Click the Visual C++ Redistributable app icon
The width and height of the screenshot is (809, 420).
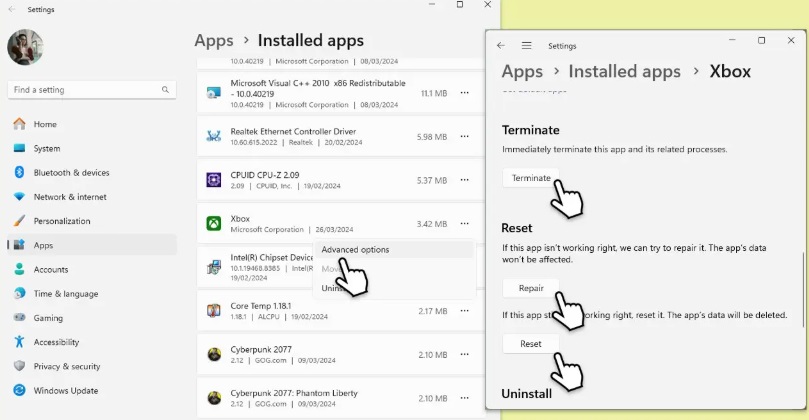(214, 93)
